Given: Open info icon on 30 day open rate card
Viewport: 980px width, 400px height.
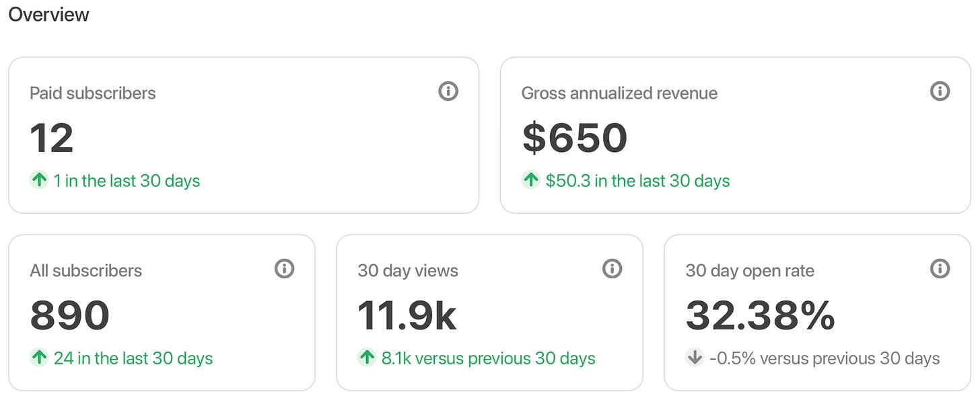Looking at the screenshot, I should click(940, 269).
